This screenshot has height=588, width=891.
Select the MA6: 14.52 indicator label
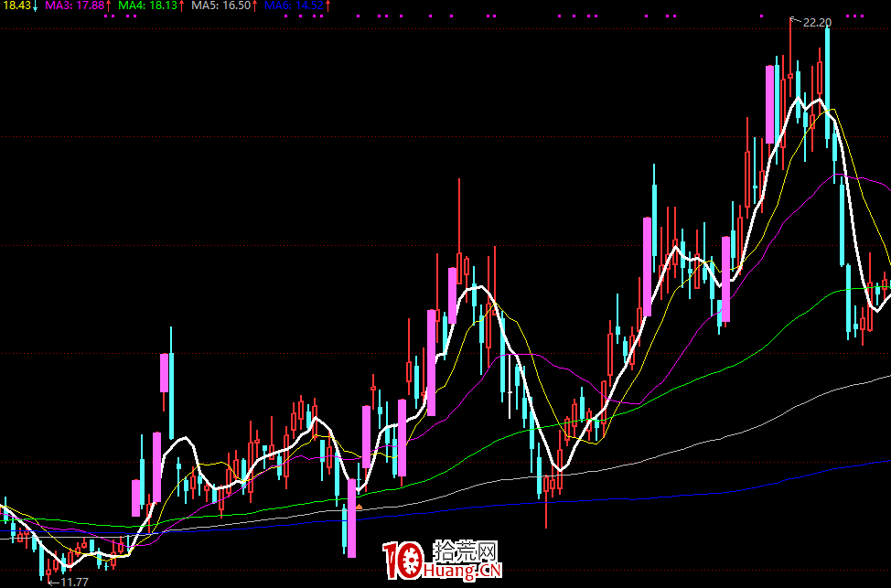pyautogui.click(x=293, y=5)
